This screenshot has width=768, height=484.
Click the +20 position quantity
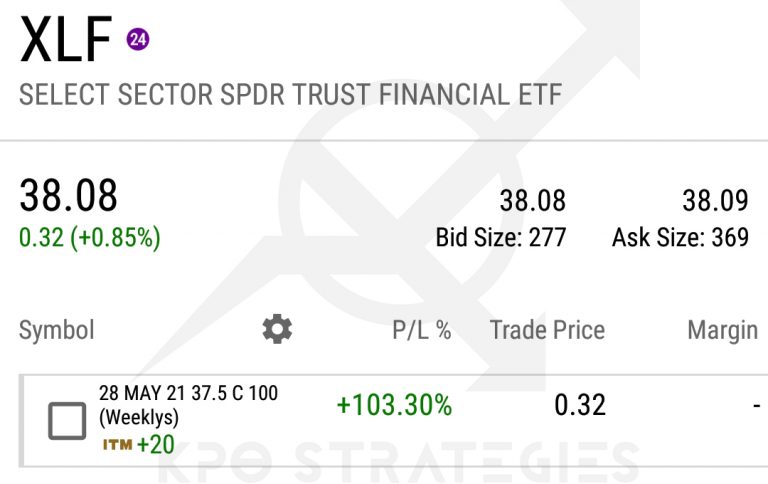156,445
